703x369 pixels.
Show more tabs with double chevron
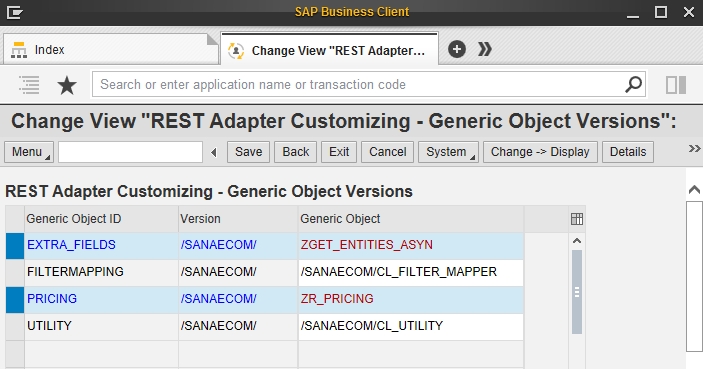(485, 49)
